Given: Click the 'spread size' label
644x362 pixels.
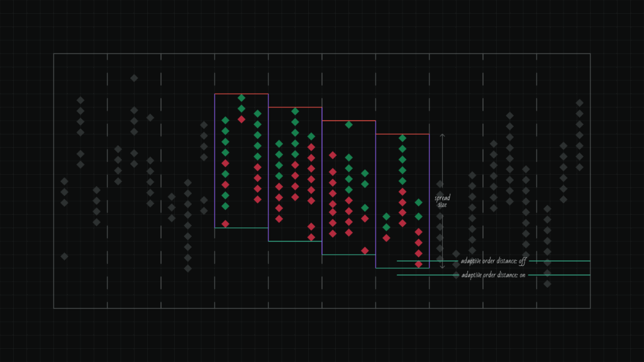Looking at the screenshot, I should pos(442,201).
